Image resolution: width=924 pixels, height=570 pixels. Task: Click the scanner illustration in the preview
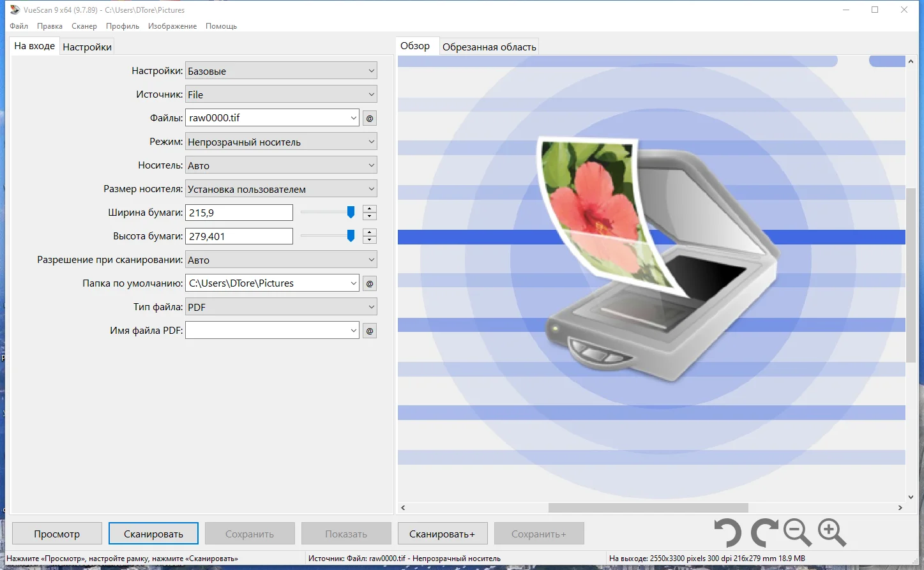[658, 259]
